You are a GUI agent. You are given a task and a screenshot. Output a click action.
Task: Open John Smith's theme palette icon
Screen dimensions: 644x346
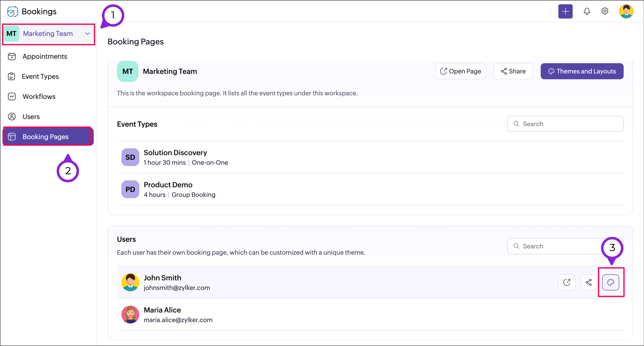click(610, 282)
